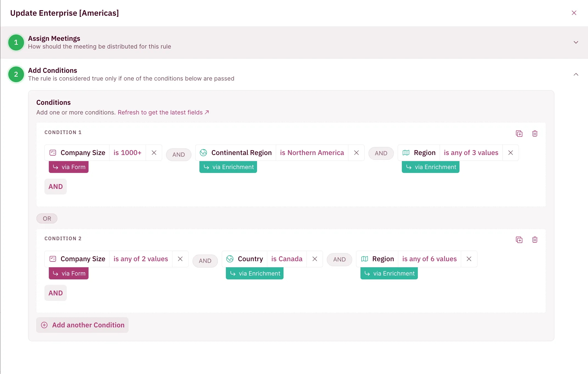Duplicate Condition 2
Screen dimensions: 588x374
[519, 240]
